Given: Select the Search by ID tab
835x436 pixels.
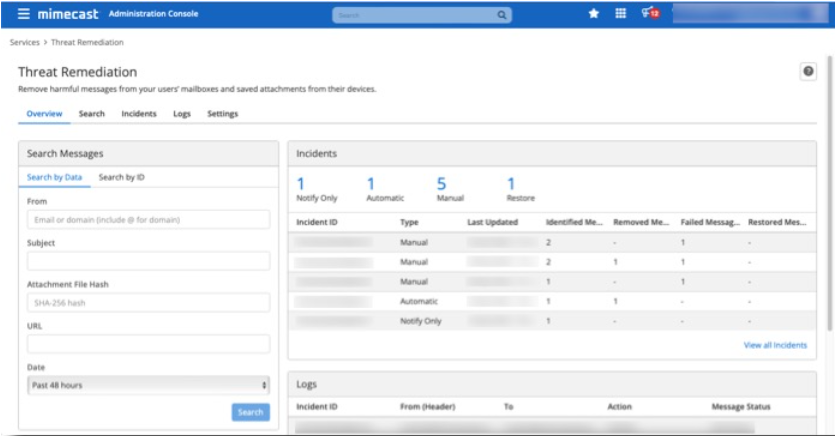Looking at the screenshot, I should click(x=121, y=177).
